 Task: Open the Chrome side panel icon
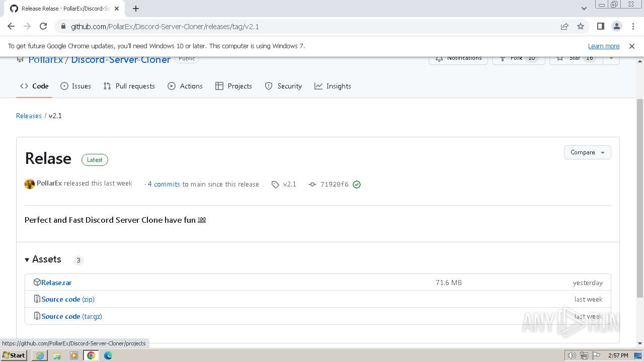[x=600, y=26]
